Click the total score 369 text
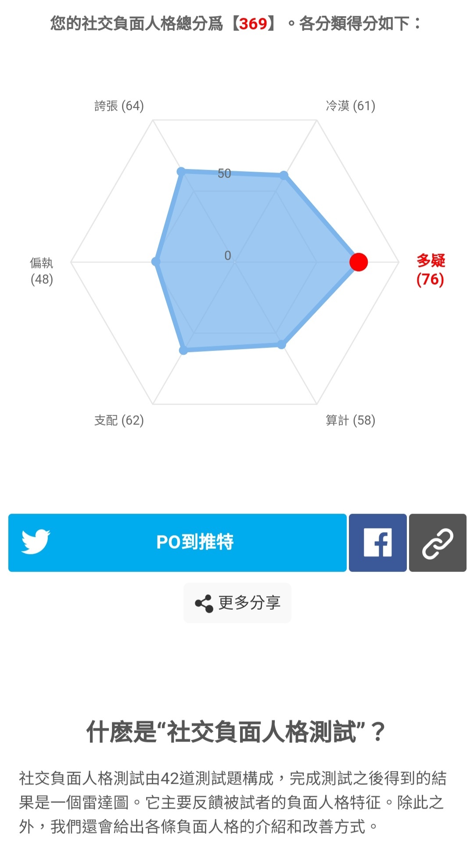The height and width of the screenshot is (868, 474). (253, 23)
